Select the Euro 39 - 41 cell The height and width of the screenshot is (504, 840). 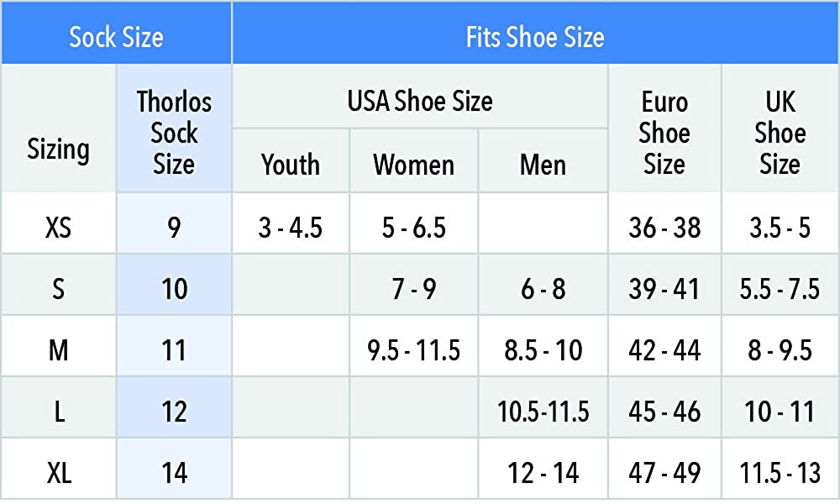tap(664, 289)
